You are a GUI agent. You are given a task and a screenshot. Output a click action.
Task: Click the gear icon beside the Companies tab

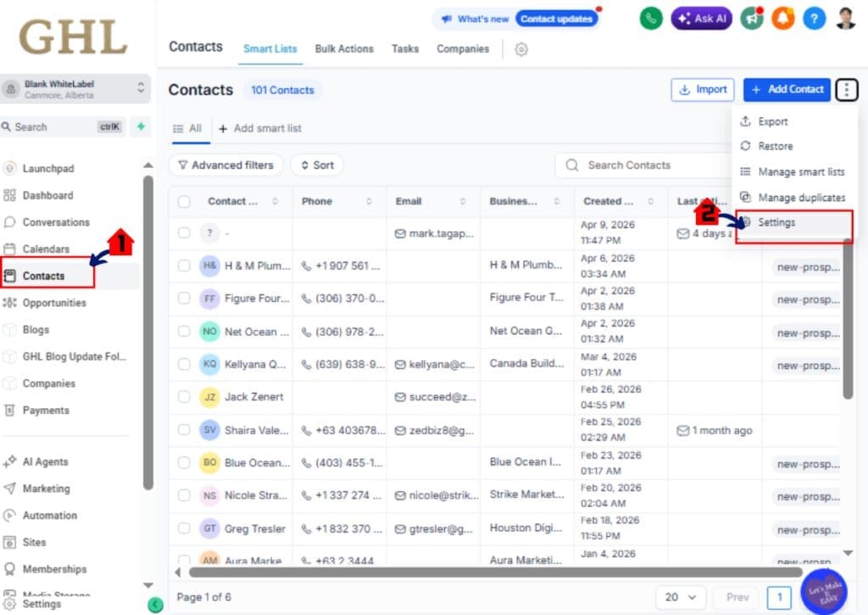tap(520, 49)
